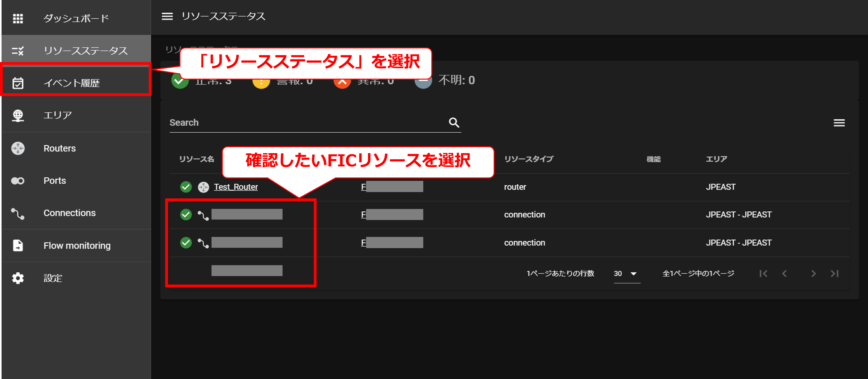Image resolution: width=868 pixels, height=379 pixels.
Task: Jump to the last page arrow
Action: pos(834,274)
